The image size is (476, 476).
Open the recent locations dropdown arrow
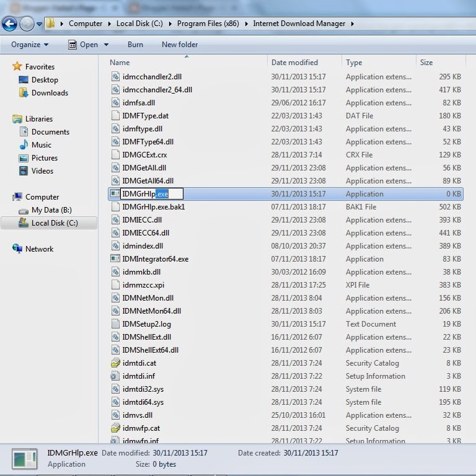40,24
